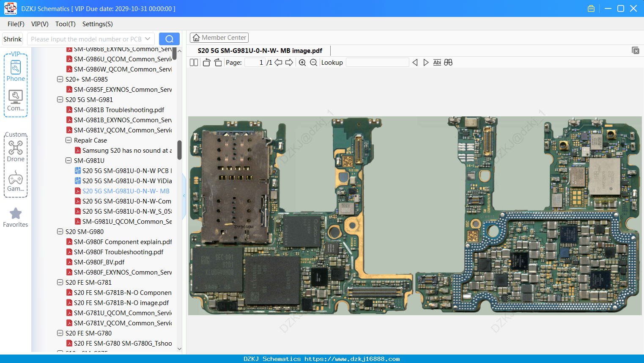Click the blue search button
This screenshot has width=644, height=363.
click(169, 39)
